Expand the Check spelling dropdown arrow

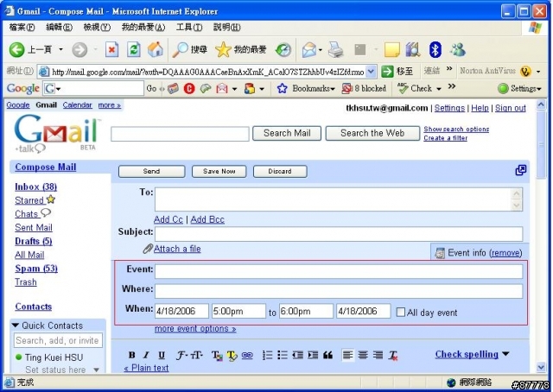coord(505,354)
